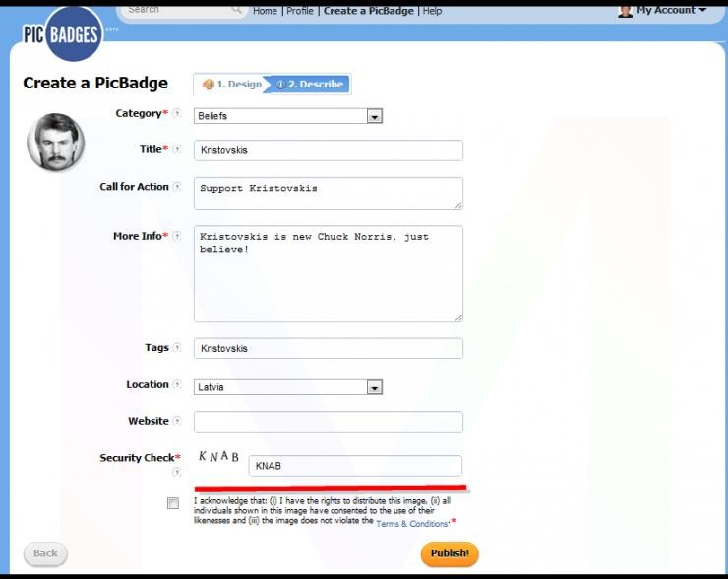
Task: Click the help icon next to Title
Action: 177,149
